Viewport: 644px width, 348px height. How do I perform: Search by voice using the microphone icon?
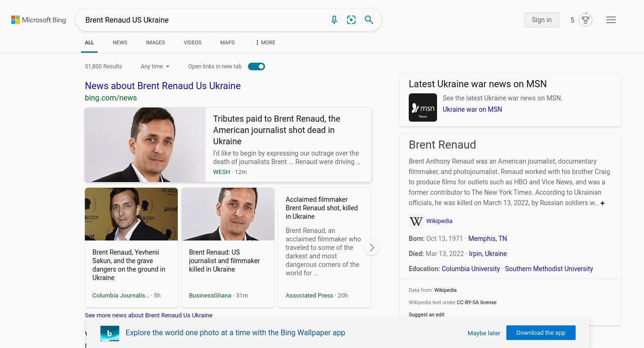[334, 20]
